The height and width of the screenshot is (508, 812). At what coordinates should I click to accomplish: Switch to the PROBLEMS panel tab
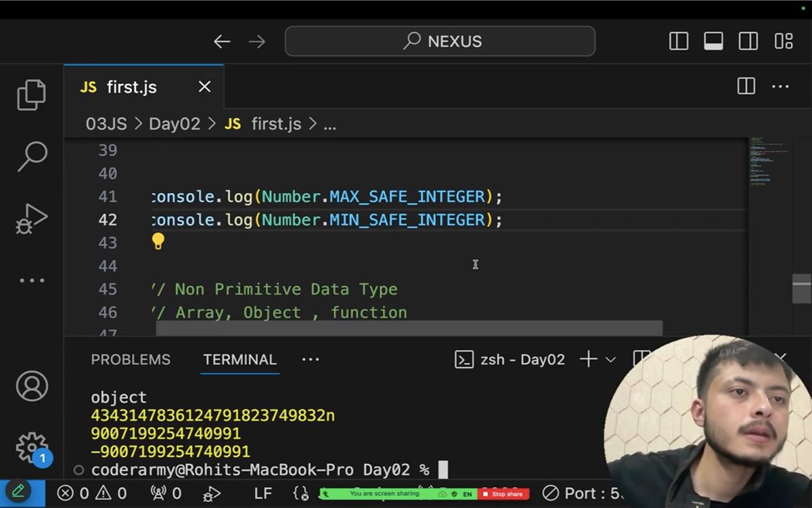click(x=131, y=360)
